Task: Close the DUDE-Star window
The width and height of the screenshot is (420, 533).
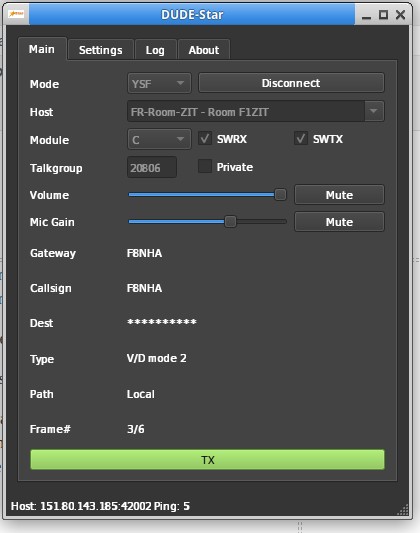Action: click(401, 15)
